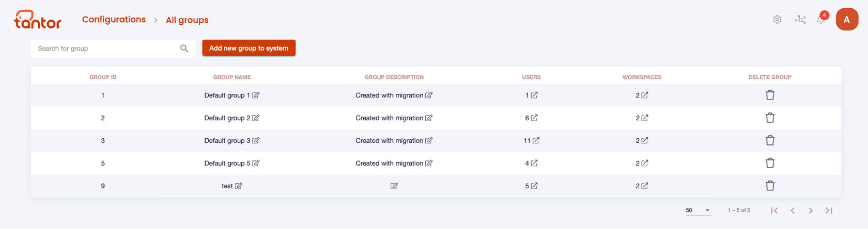The image size is (868, 229).
Task: Edit description of Default group 2
Action: point(429,118)
